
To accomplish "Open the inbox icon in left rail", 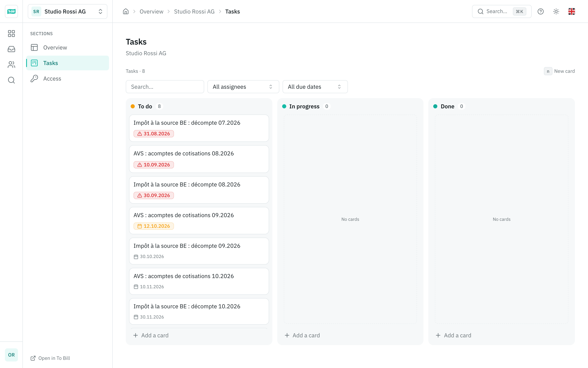I will tap(11, 49).
